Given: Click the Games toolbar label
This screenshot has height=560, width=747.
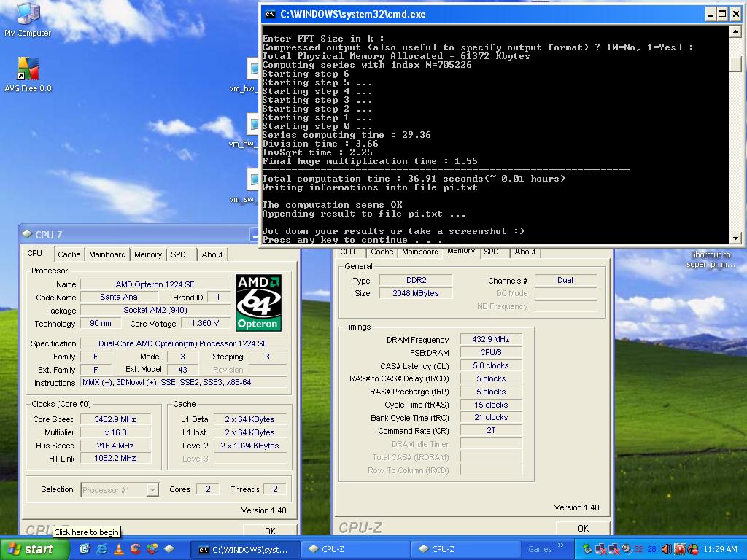Looking at the screenshot, I should click(x=540, y=550).
